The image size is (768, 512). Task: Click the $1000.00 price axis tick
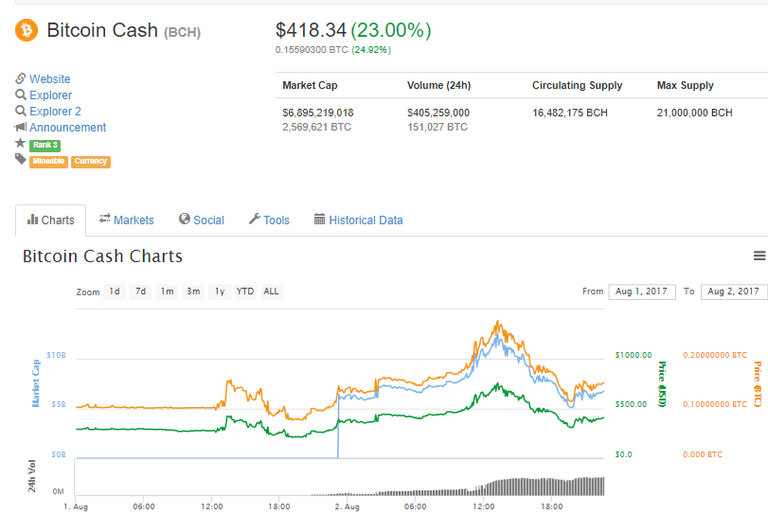click(633, 355)
